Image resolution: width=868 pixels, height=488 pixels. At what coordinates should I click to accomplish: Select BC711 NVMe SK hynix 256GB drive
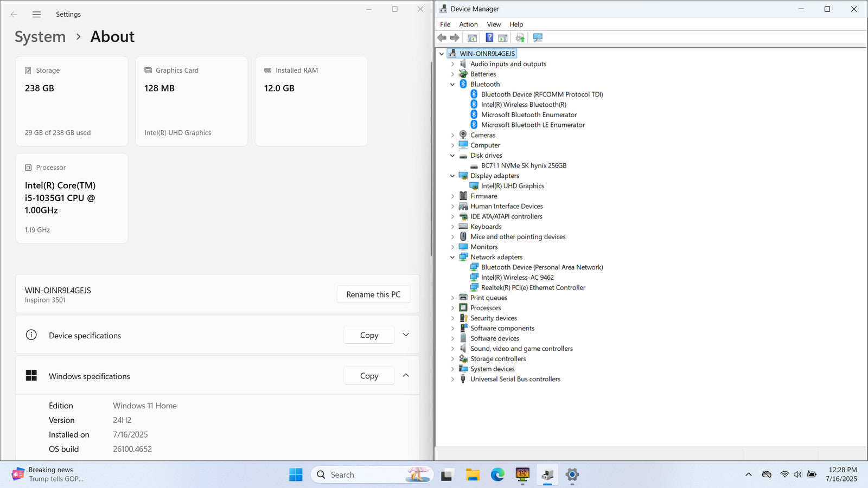point(524,166)
